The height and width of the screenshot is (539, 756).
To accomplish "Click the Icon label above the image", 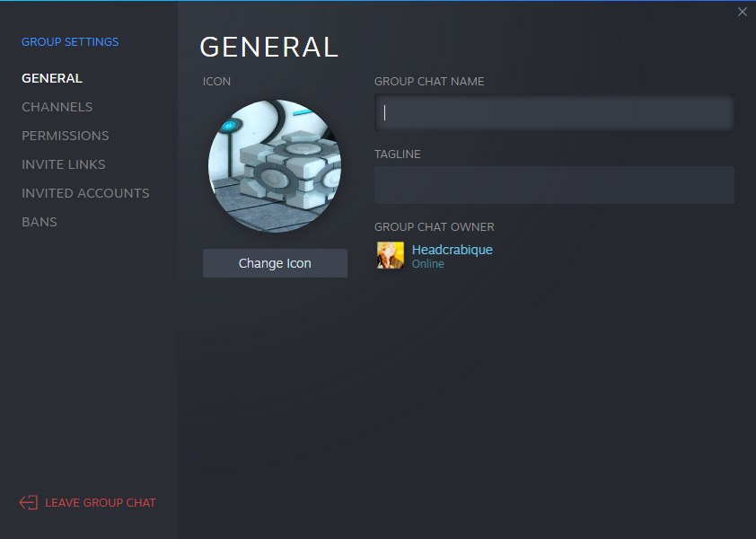I will coord(216,81).
